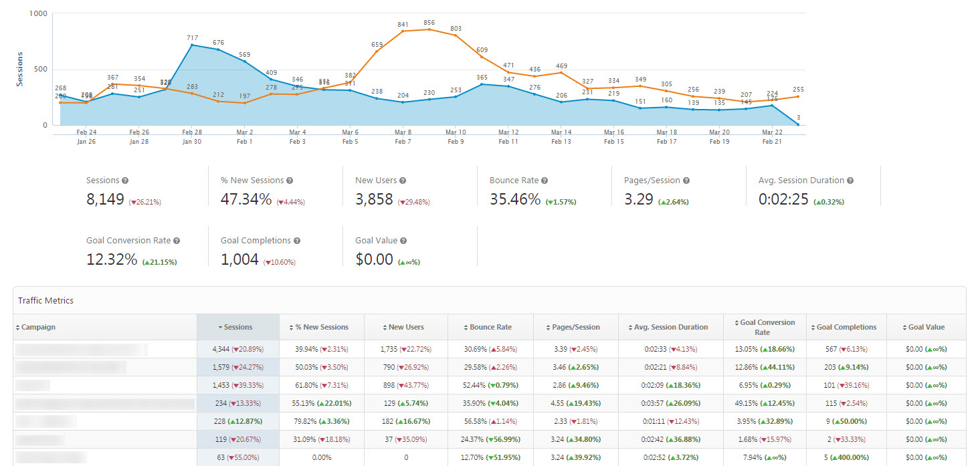Sort table by Goal Completions column
Screen dimensions: 980x466
(846, 328)
